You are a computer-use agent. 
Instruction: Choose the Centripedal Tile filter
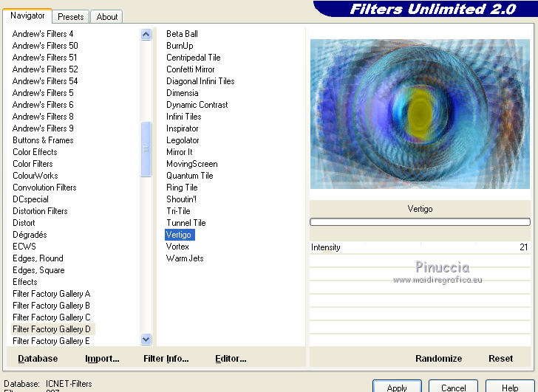tap(193, 58)
